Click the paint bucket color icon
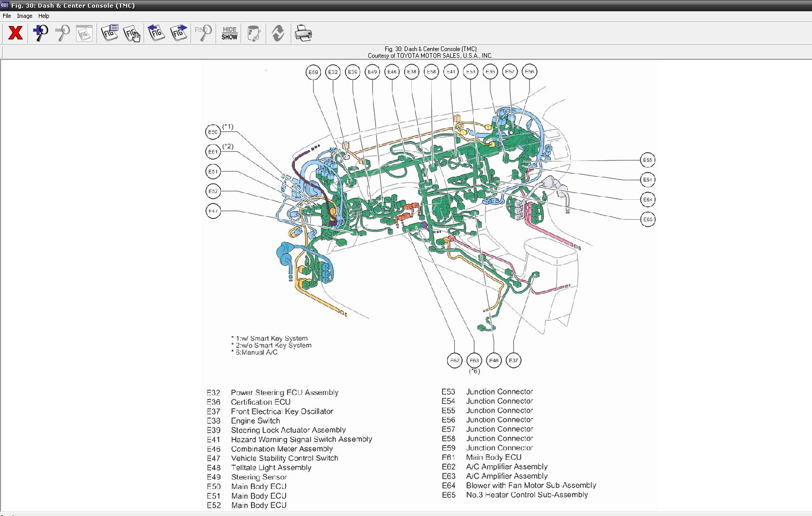The width and height of the screenshot is (812, 516). coord(253,33)
